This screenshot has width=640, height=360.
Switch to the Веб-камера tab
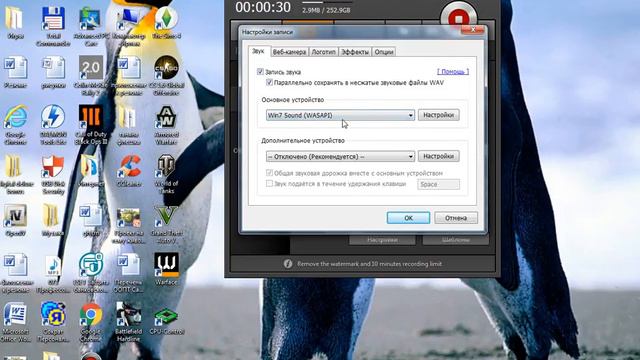[x=289, y=52]
